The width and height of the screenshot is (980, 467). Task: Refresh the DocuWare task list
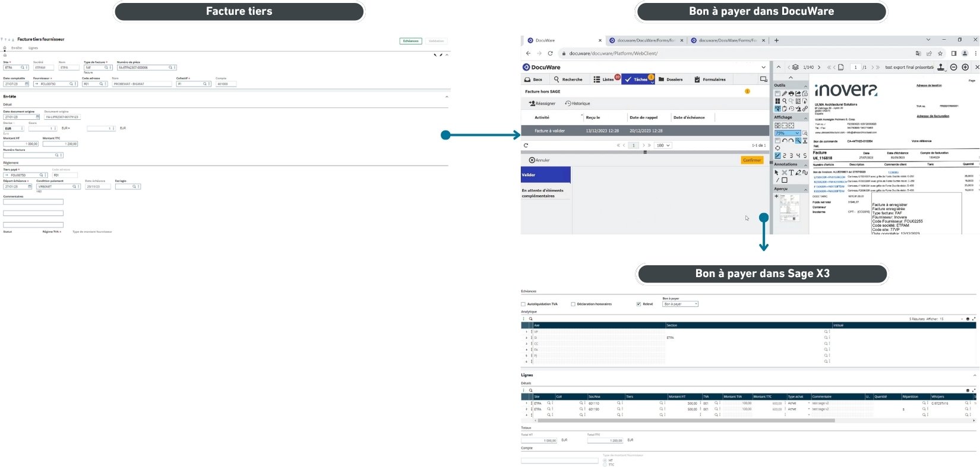(526, 145)
